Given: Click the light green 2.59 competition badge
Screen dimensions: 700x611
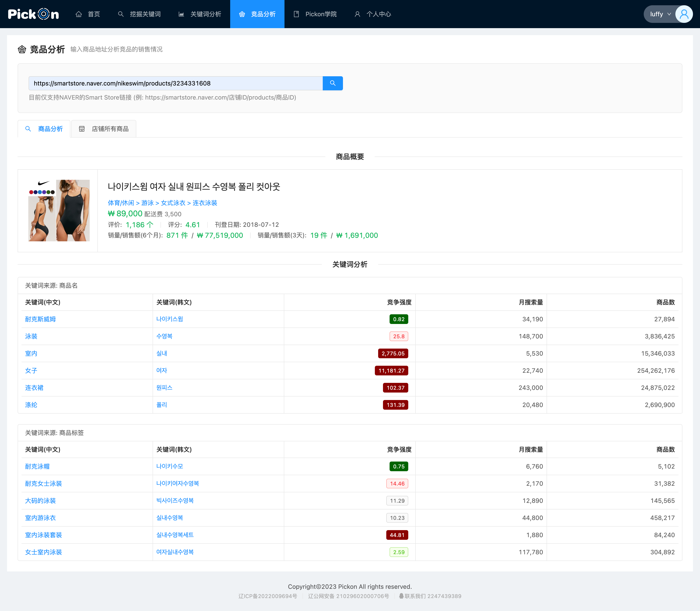Looking at the screenshot, I should 399,552.
